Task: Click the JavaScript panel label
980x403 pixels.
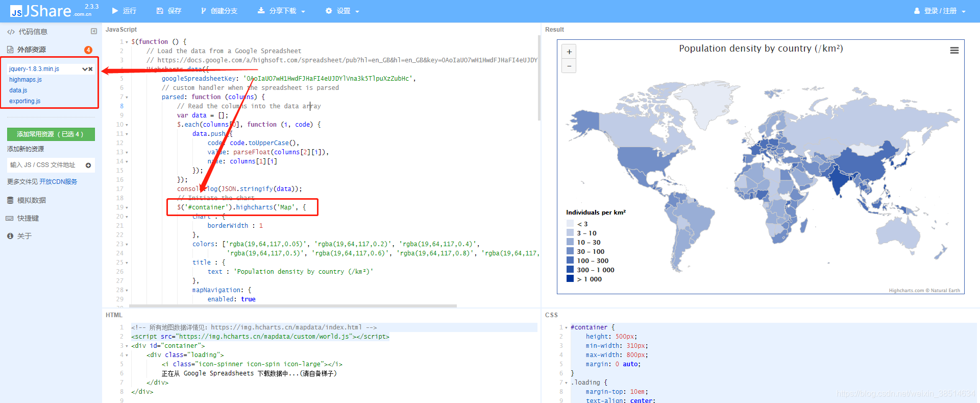Action: [121, 30]
